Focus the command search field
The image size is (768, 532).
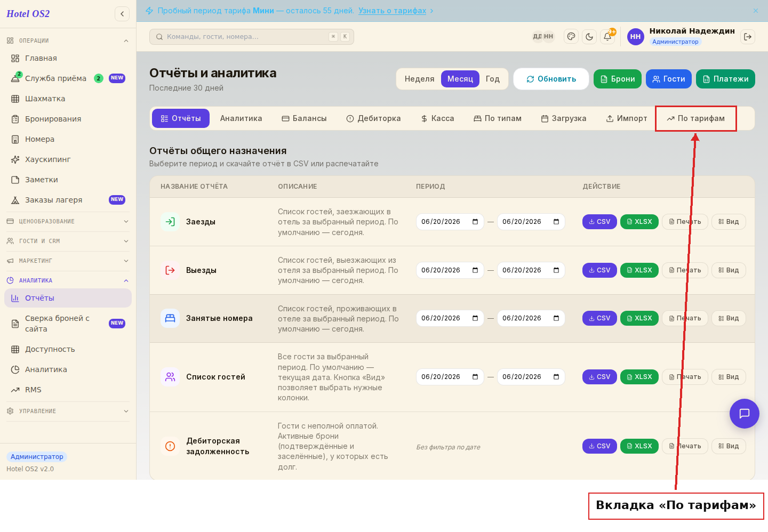[252, 37]
